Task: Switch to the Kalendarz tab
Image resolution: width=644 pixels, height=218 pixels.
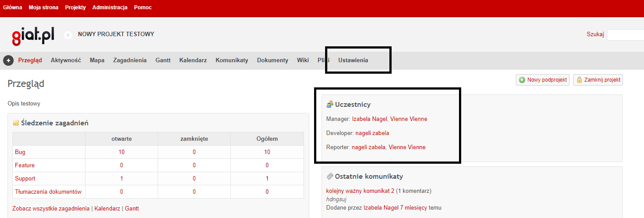Action: pos(193,60)
